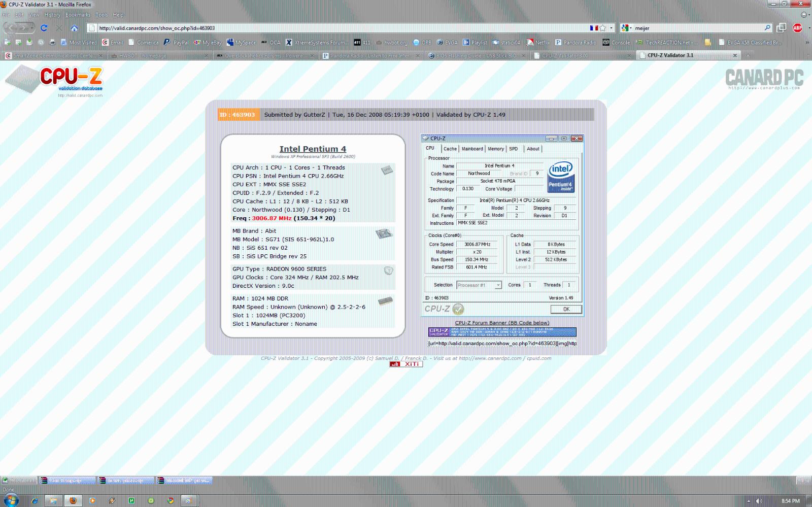
Task: Switch to the HWBOT homepage tab
Action: pos(159,55)
